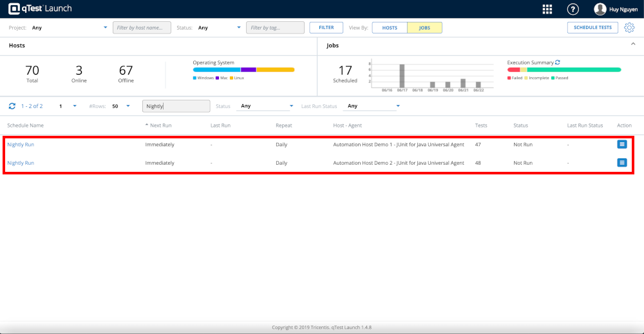Open the settings gear icon

click(x=629, y=28)
